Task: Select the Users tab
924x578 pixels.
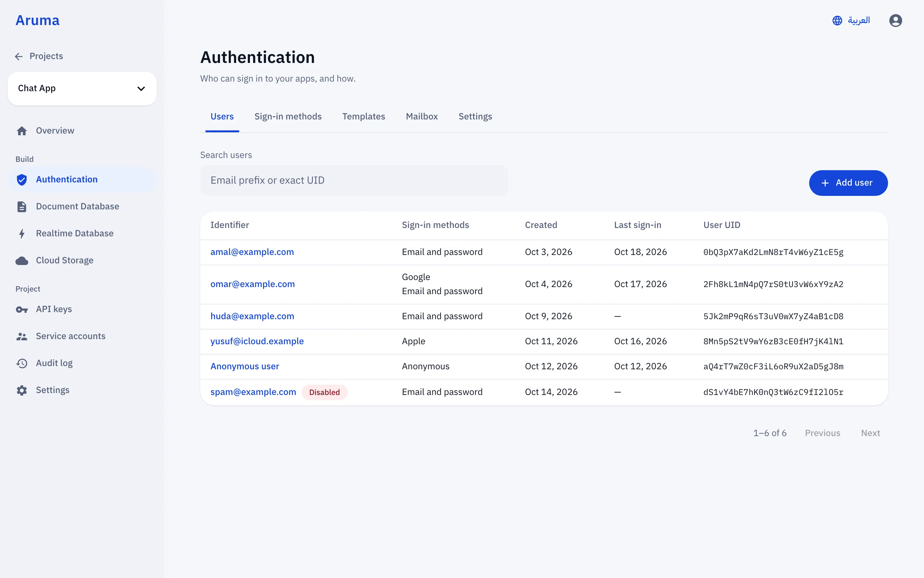Action: tap(222, 117)
